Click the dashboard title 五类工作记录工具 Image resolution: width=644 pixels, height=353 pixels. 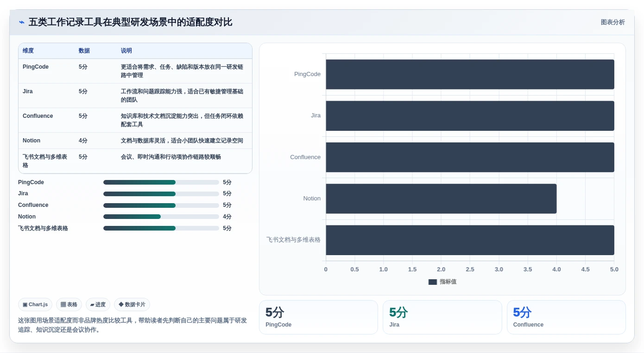click(130, 22)
